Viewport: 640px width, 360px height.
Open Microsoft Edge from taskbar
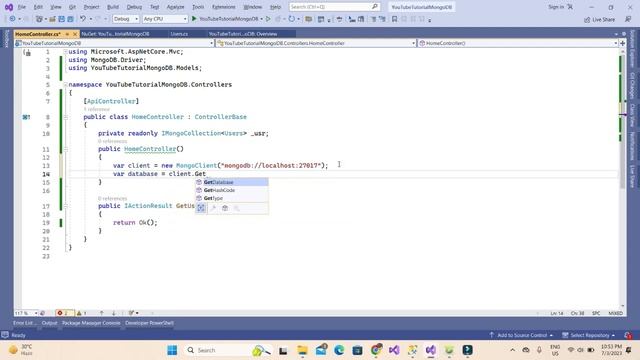(x=339, y=350)
